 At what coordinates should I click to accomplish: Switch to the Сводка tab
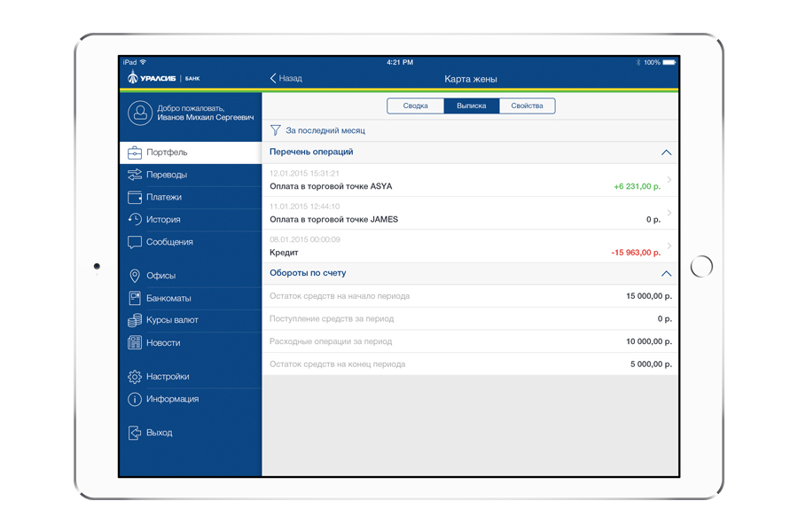click(416, 106)
